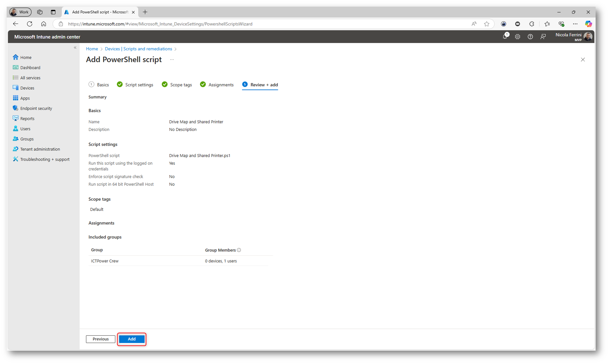This screenshot has width=609, height=364.
Task: Select the Review + add step
Action: (x=260, y=85)
